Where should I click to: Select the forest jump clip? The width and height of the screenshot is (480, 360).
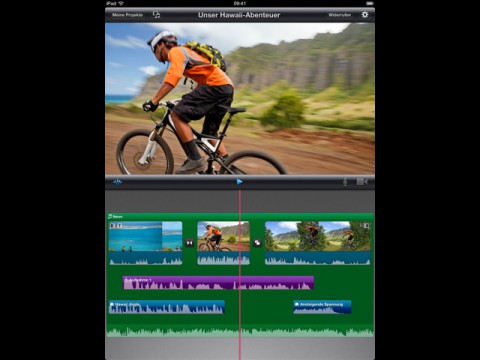click(x=318, y=243)
